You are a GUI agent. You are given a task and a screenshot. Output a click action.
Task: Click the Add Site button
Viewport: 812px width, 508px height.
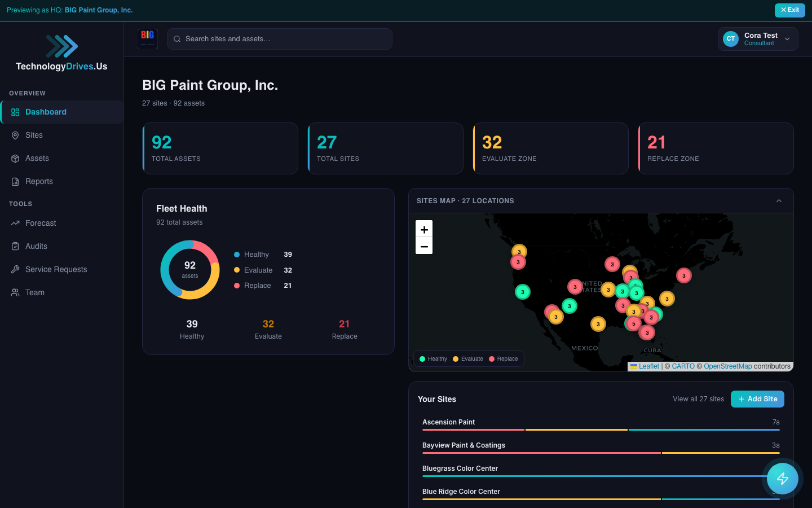757,399
